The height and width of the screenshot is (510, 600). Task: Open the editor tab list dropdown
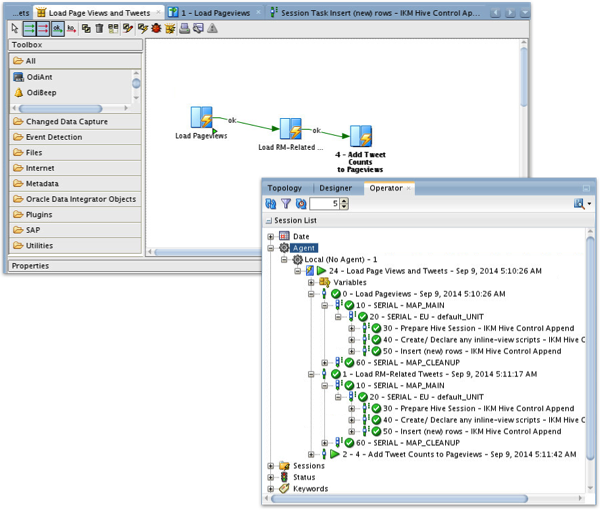click(525, 13)
